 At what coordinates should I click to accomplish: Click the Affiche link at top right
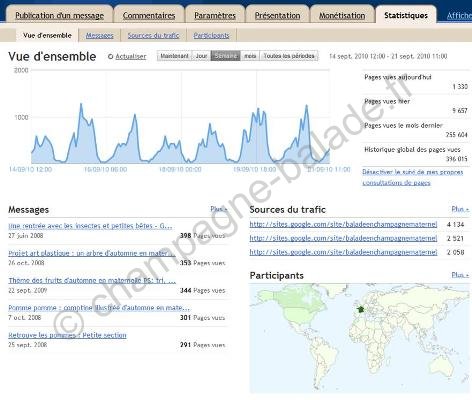click(x=459, y=15)
